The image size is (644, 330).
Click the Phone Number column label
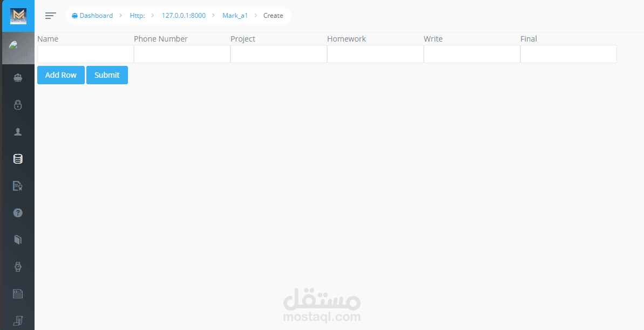click(x=160, y=39)
